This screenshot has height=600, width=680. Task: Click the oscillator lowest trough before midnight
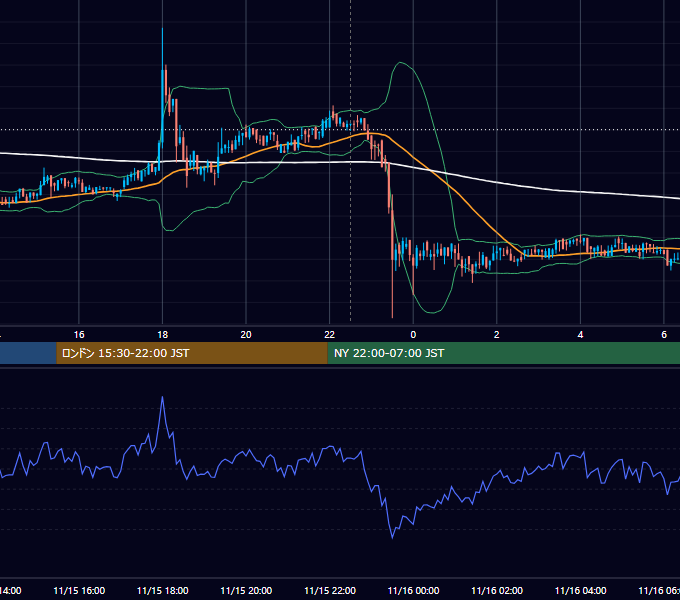point(392,537)
